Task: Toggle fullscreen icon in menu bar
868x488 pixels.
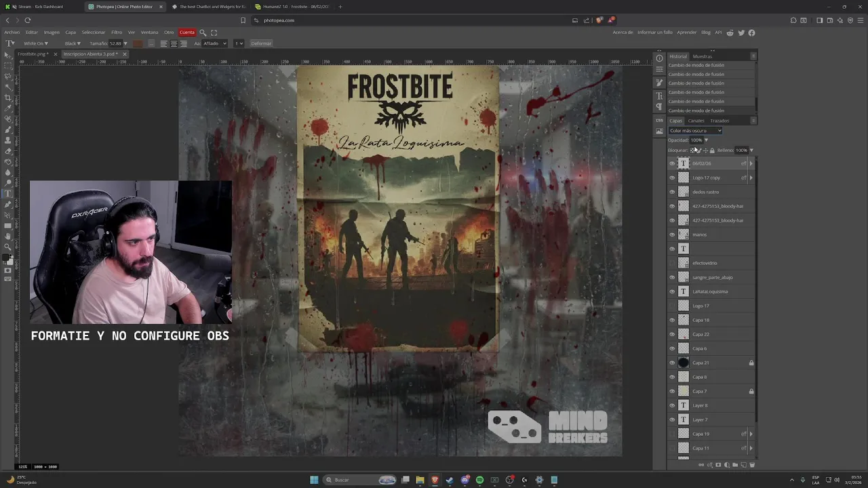Action: (214, 32)
